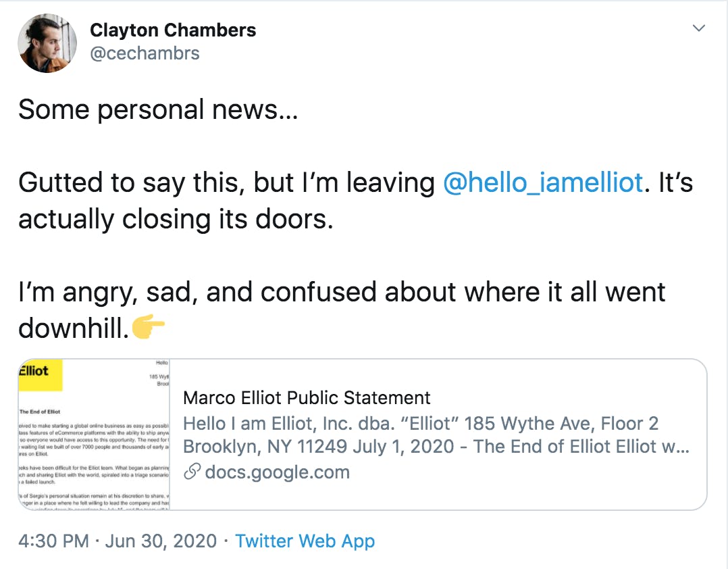Screen dimensions: 728x569
Task: Visit the docs.google.com domain link
Action: point(277,472)
